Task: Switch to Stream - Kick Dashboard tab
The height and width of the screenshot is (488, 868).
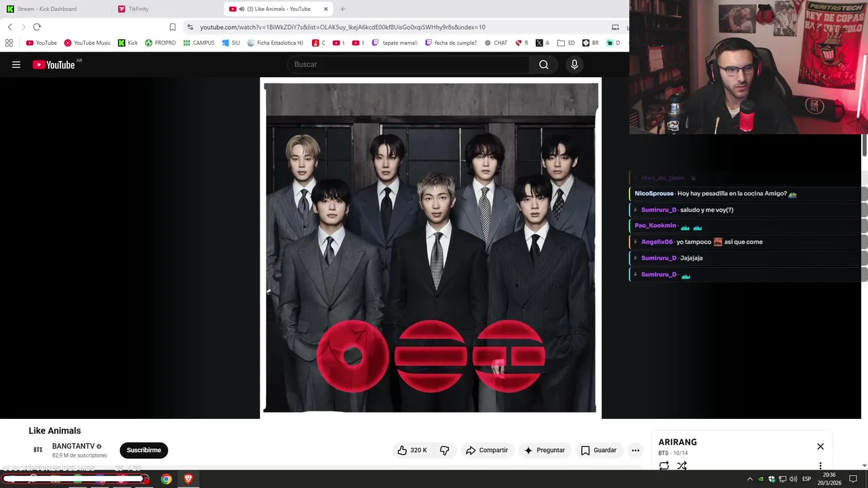Action: tap(54, 9)
